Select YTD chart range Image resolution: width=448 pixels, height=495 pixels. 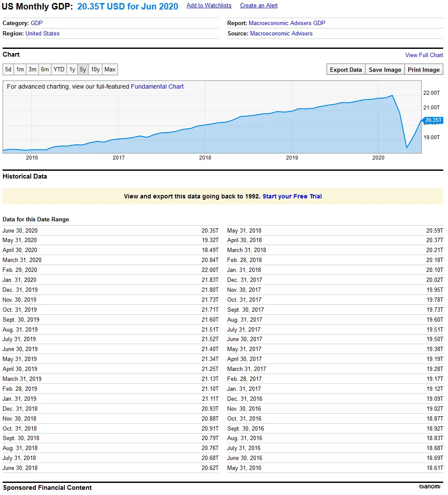(59, 70)
